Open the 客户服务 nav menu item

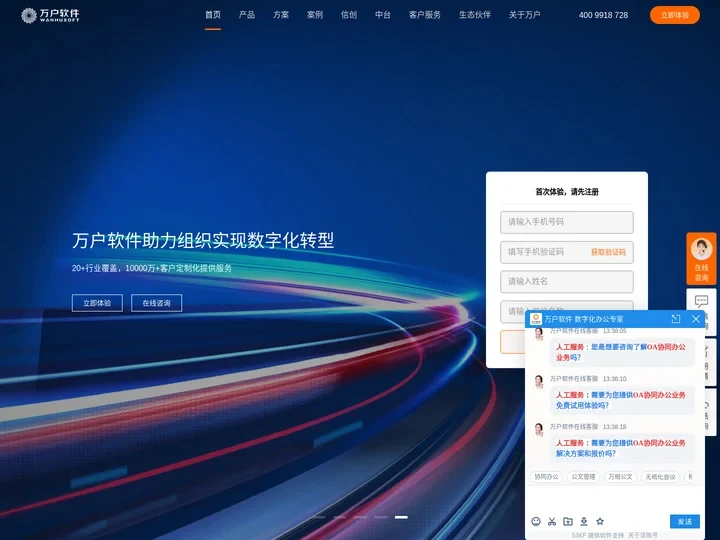point(425,15)
